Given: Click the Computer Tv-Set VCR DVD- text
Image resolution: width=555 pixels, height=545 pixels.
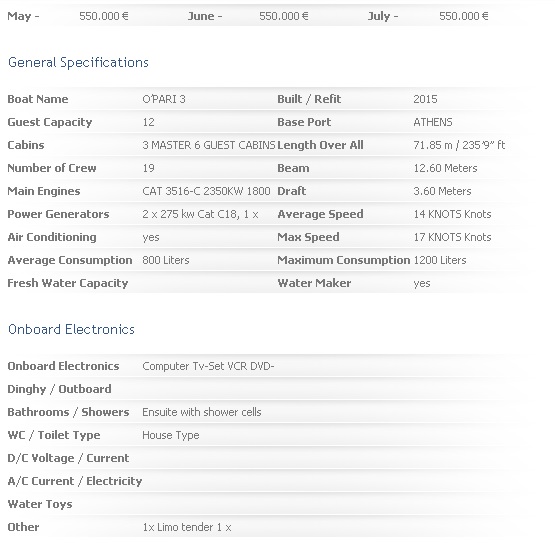Looking at the screenshot, I should 208,366.
